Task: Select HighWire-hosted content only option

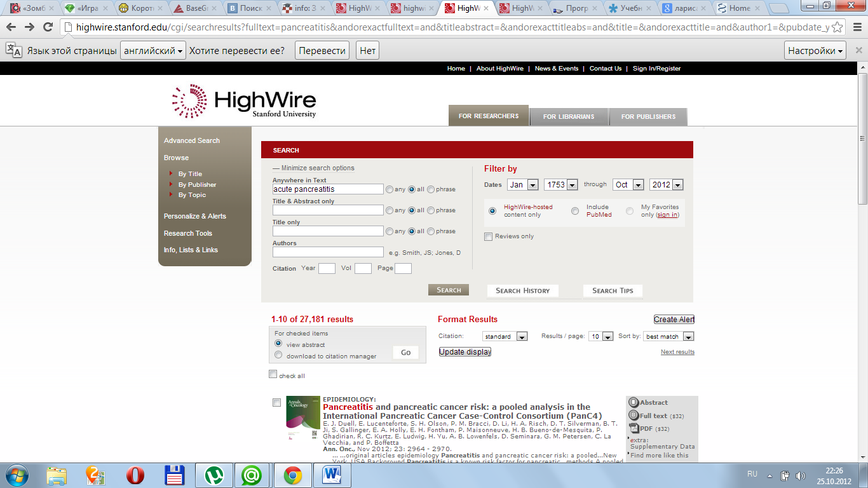Action: click(492, 211)
